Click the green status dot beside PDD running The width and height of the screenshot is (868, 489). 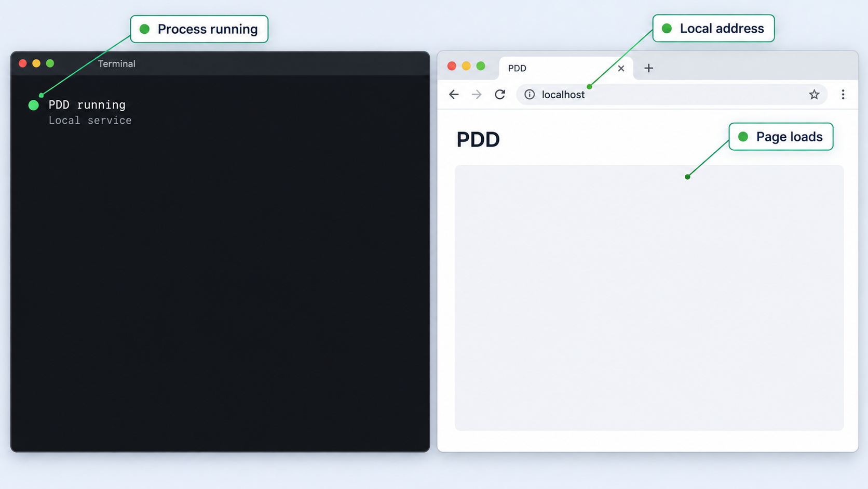click(x=34, y=105)
